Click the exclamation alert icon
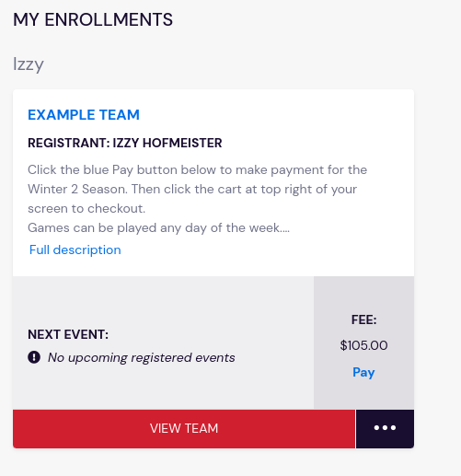461x476 pixels. coord(34,357)
